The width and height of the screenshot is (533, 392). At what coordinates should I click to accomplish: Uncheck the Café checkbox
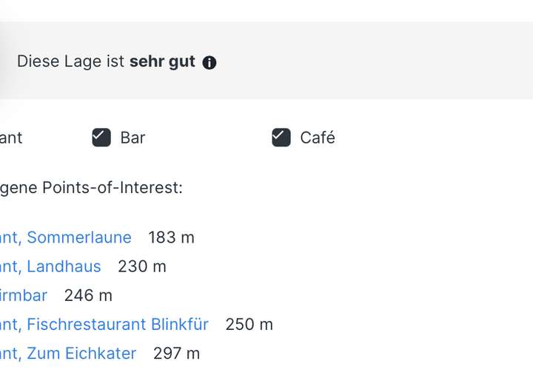[x=281, y=138]
